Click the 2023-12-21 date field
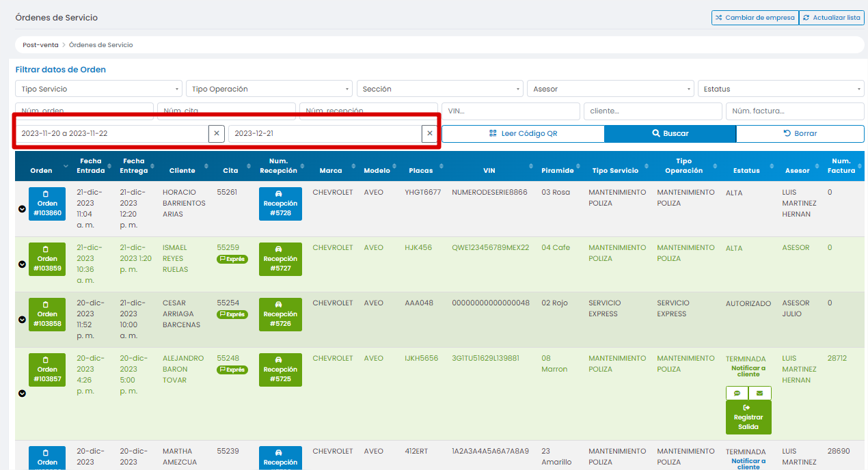Screen dimensions: 868x470 (325, 134)
